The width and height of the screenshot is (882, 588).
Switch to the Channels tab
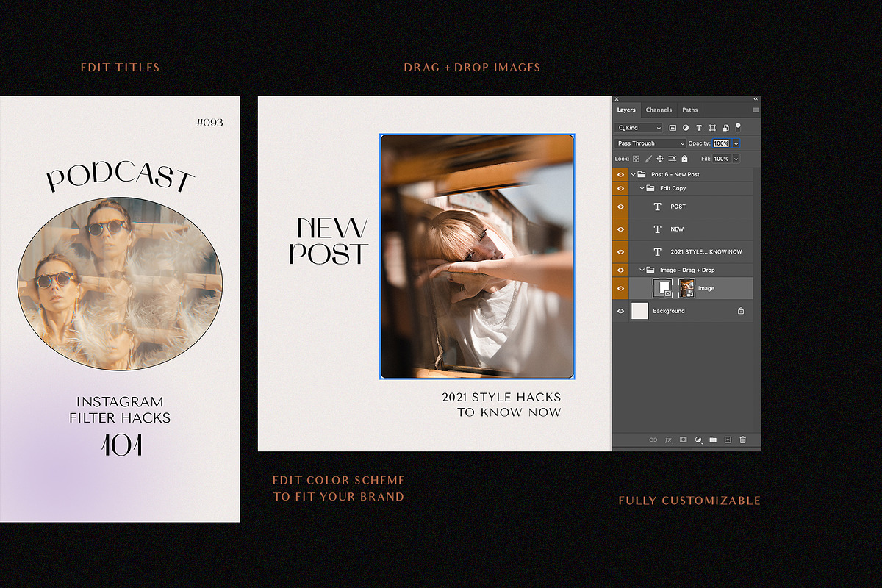click(x=659, y=110)
